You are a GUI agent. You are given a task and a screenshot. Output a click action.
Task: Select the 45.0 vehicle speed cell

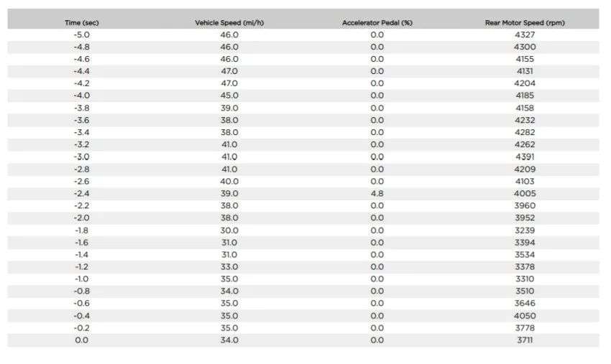coord(229,95)
